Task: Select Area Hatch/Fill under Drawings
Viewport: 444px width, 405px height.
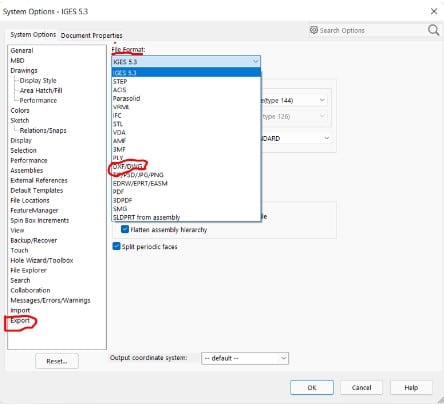Action: point(41,91)
